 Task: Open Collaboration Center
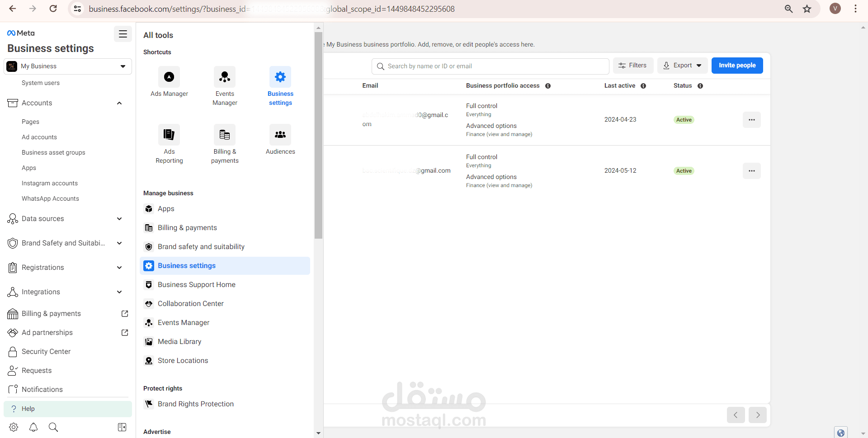click(x=225, y=304)
